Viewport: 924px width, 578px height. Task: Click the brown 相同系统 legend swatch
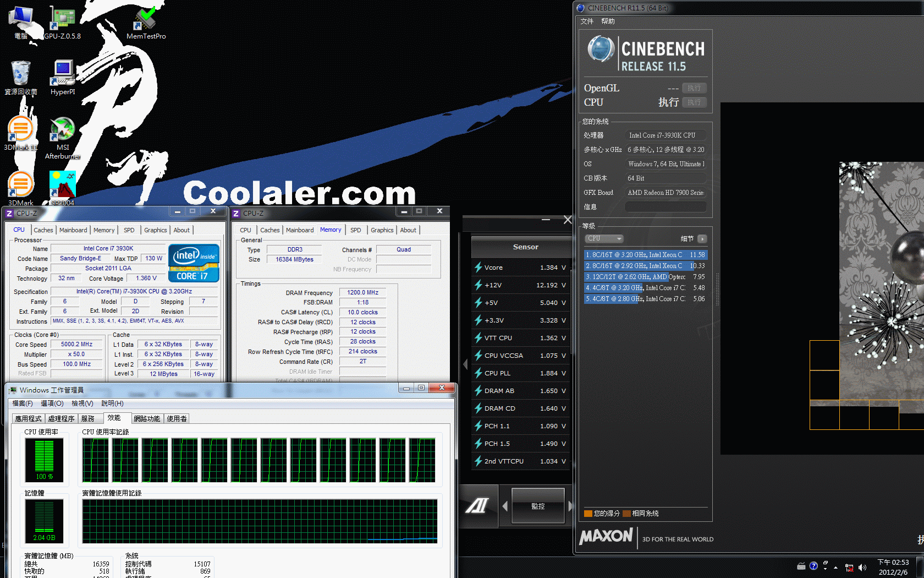click(626, 514)
